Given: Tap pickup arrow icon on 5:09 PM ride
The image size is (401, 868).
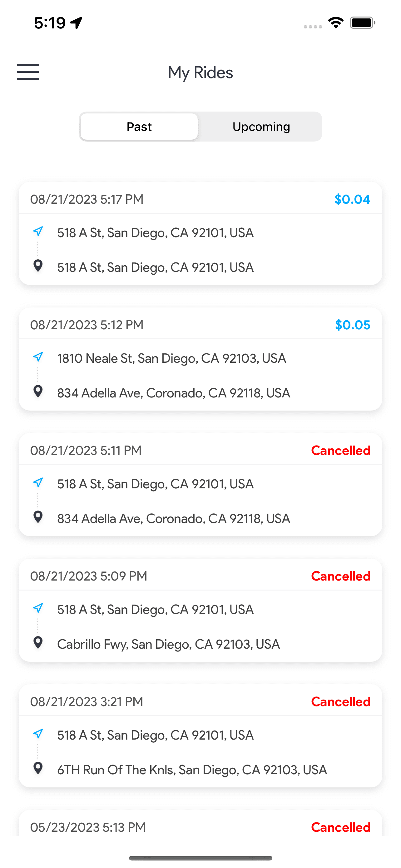Looking at the screenshot, I should (x=38, y=608).
